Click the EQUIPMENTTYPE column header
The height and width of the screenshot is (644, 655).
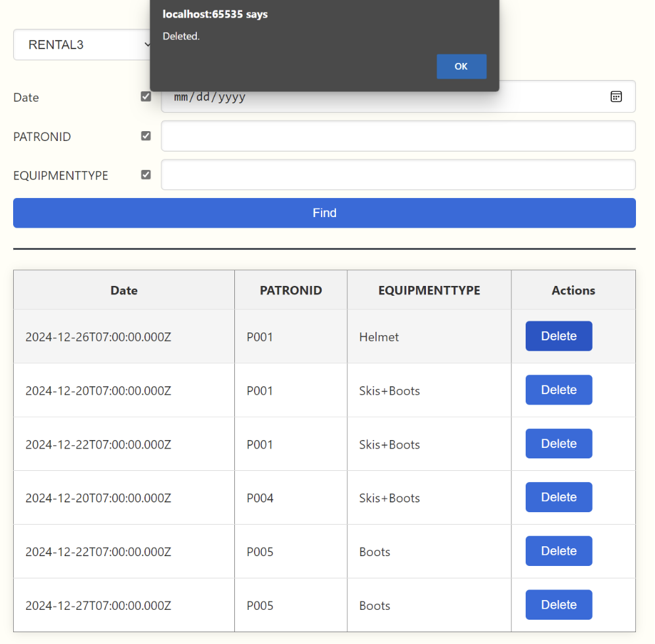pos(429,290)
